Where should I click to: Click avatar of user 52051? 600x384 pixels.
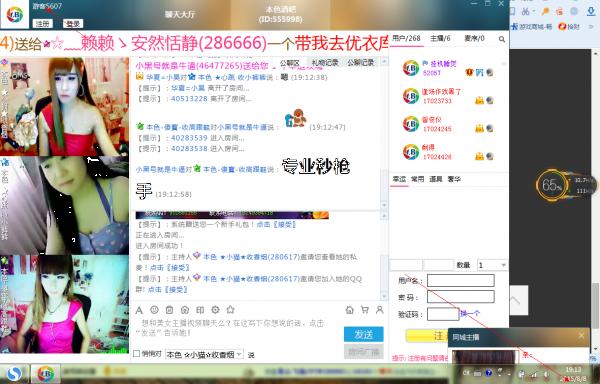[411, 68]
